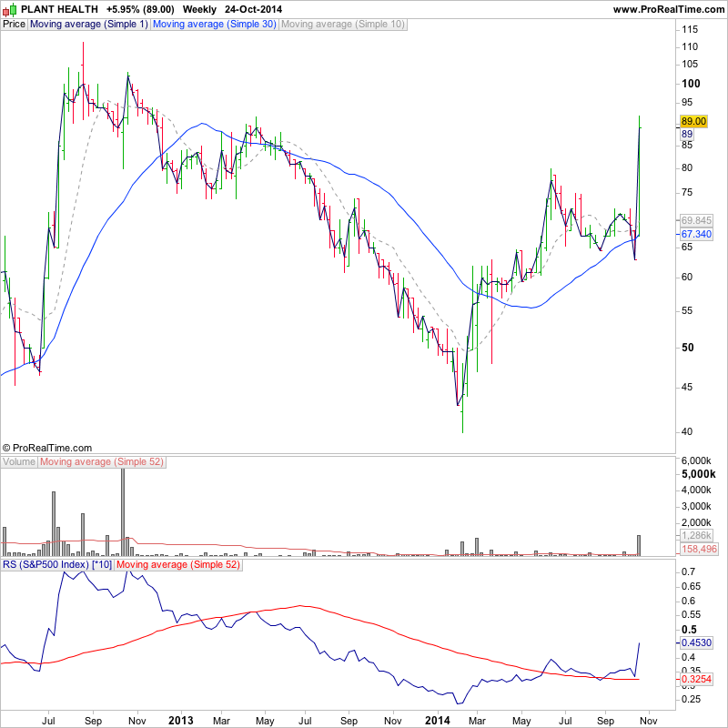The width and height of the screenshot is (728, 728).
Task: Click the 1,286k volume value tag
Action: (696, 536)
